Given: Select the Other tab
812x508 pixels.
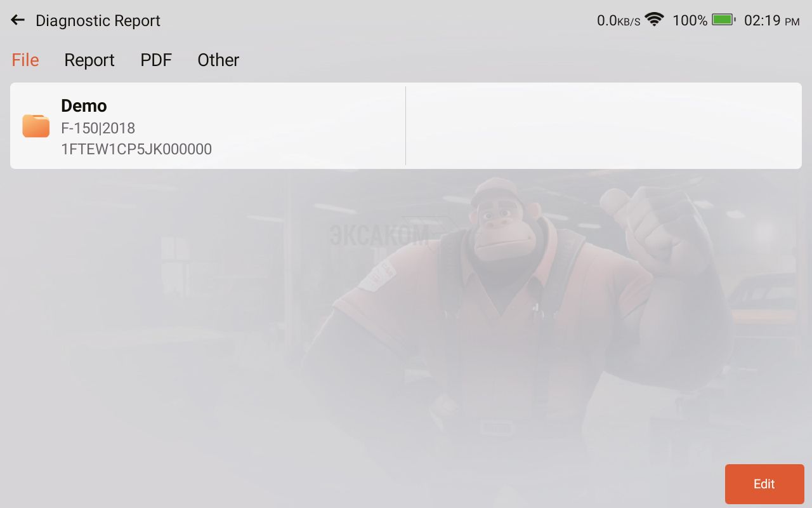Looking at the screenshot, I should [218, 60].
